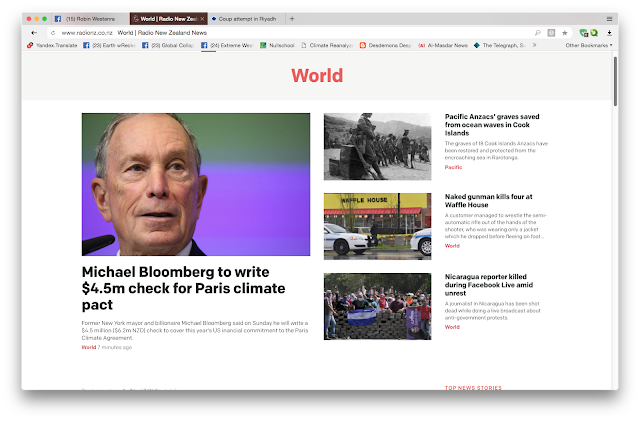Open the Yandex.Translate bookmark
Viewport: 640px width, 421px height.
coord(52,45)
